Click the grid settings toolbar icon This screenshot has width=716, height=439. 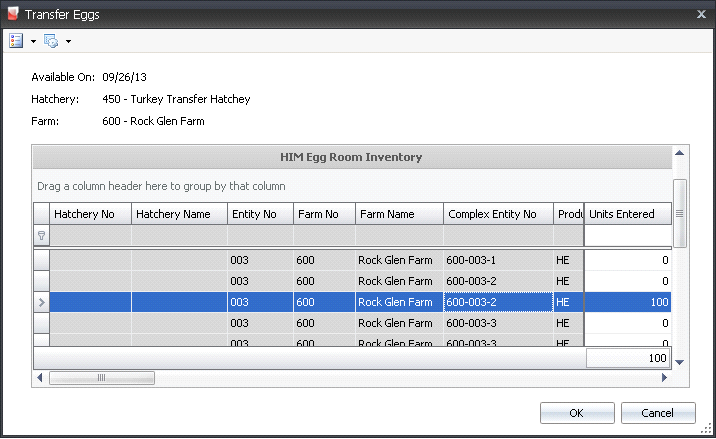click(x=51, y=41)
